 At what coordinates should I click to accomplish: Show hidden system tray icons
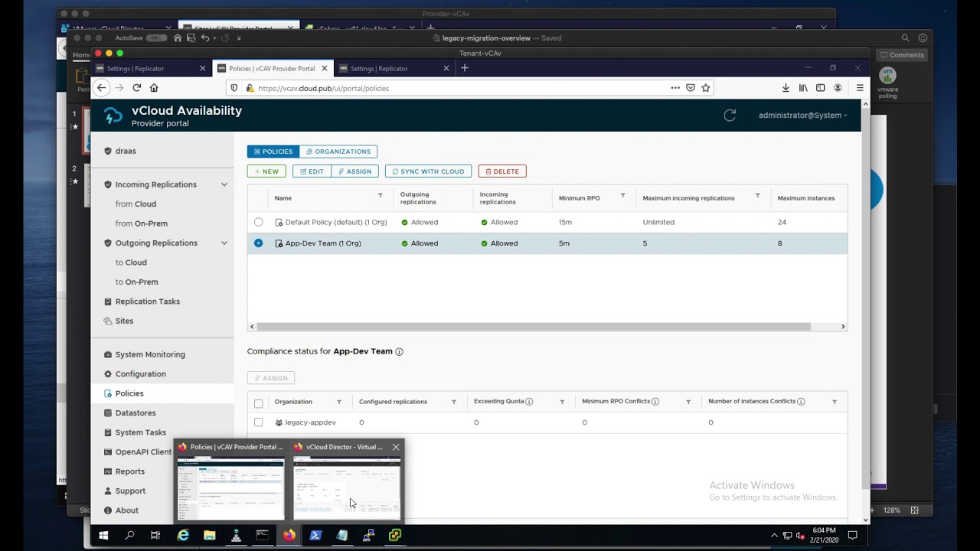[774, 536]
